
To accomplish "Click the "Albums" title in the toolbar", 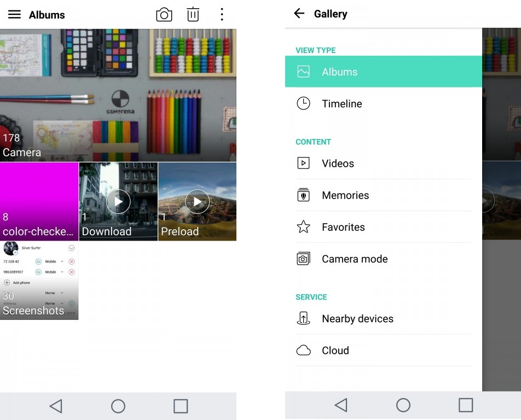I will [47, 15].
